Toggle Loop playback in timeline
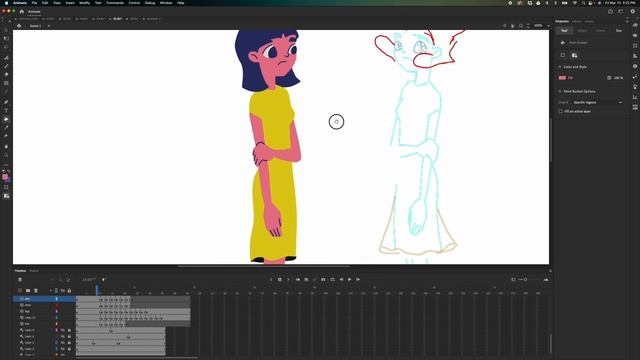 (332, 280)
